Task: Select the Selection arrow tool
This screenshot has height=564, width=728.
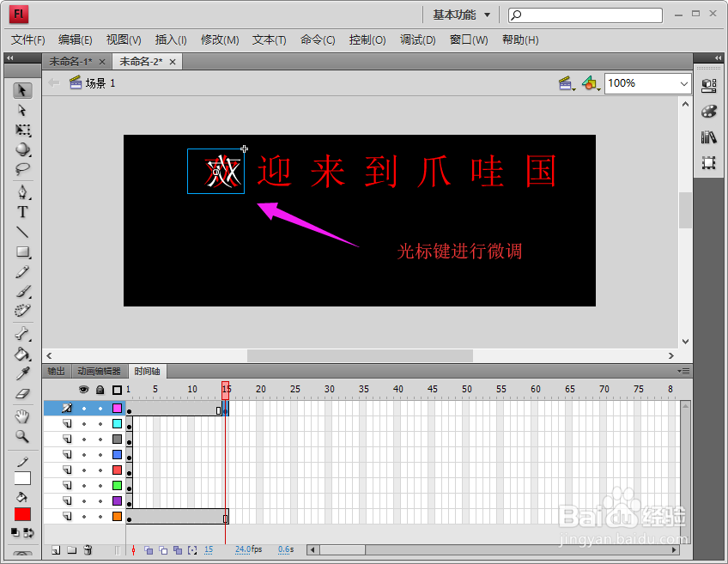Action: coord(22,90)
